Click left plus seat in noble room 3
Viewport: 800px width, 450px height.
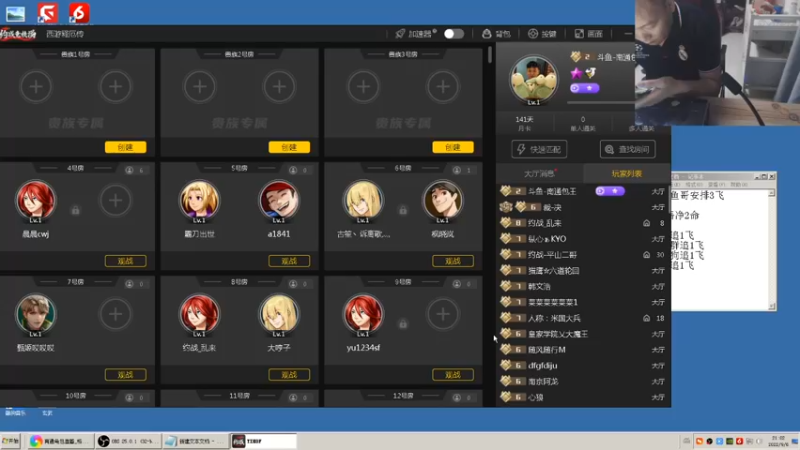tap(363, 87)
